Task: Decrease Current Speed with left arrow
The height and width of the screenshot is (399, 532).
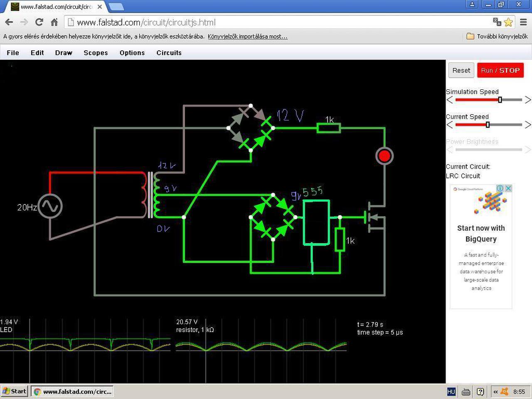Action: tap(449, 125)
